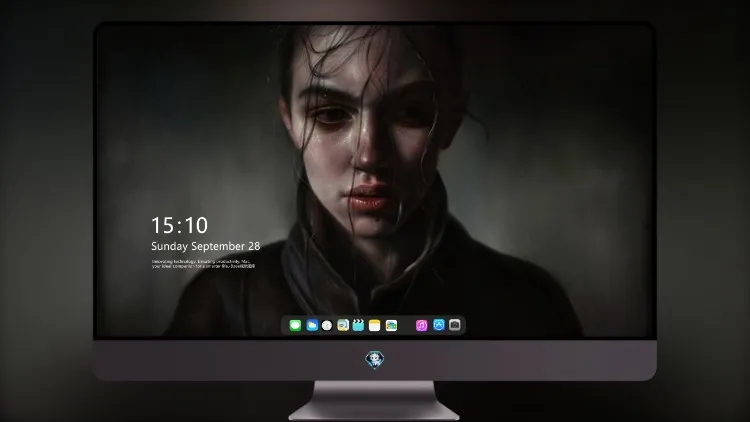750x422 pixels.
Task: Click the Sunday September 28 date text
Action: click(x=206, y=246)
